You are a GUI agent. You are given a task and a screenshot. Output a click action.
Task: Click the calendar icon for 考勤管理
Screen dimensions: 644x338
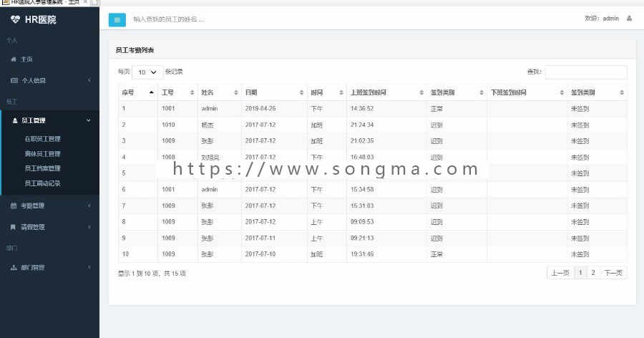tap(14, 206)
